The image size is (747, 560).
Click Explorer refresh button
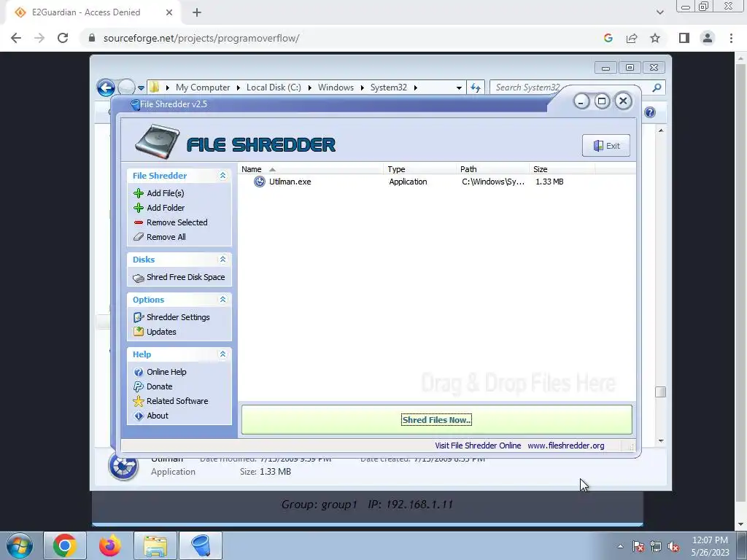476,87
